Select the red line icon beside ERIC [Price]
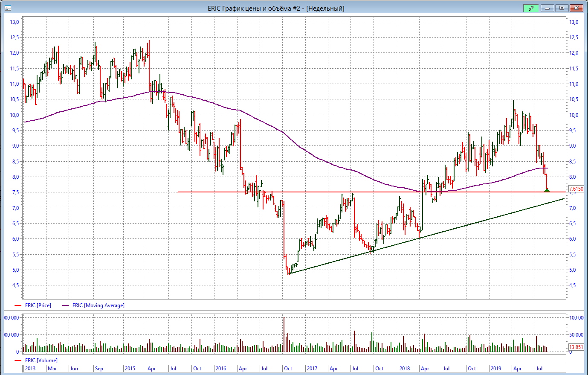The height and width of the screenshot is (375, 588). click(18, 305)
